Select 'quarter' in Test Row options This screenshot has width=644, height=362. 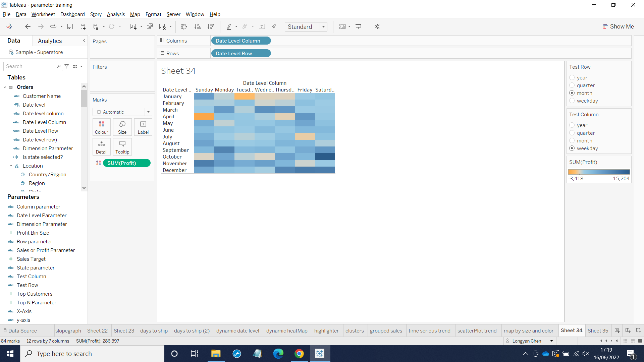pyautogui.click(x=572, y=85)
